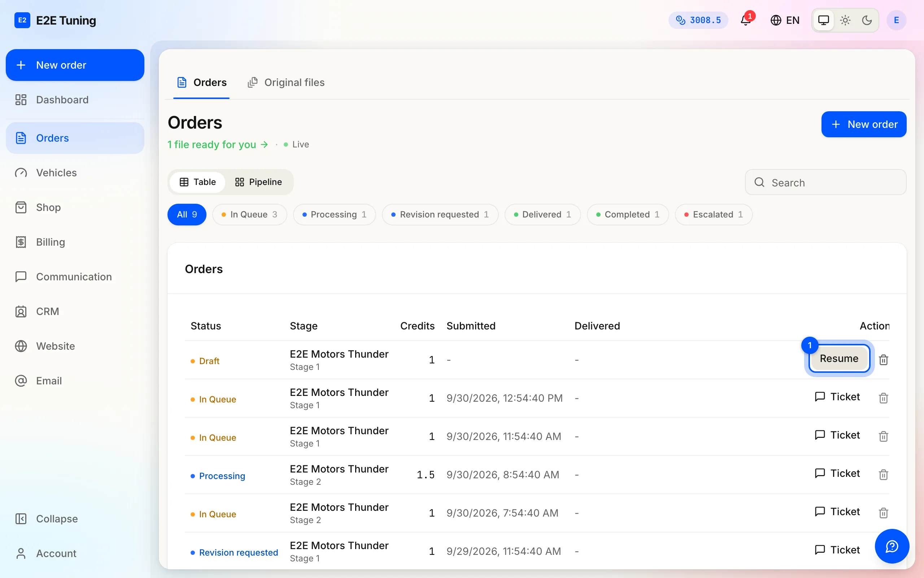The width and height of the screenshot is (924, 578).
Task: Filter by Escalated status
Action: 714,215
